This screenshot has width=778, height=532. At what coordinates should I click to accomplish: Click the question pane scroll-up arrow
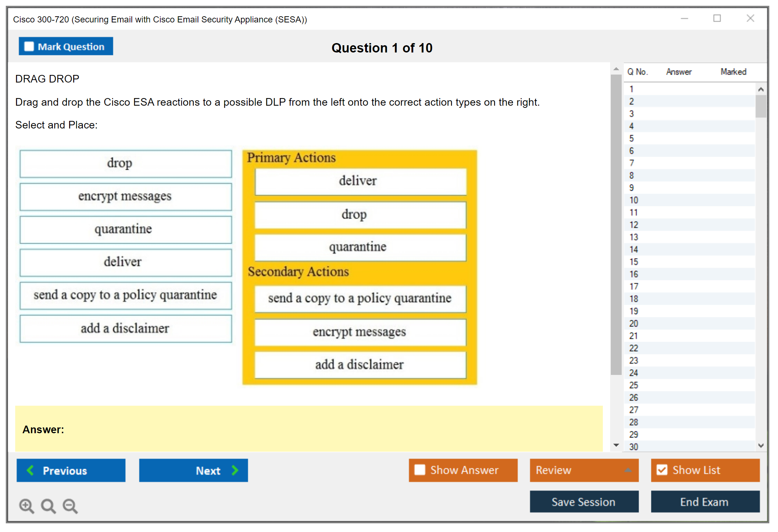pos(616,69)
